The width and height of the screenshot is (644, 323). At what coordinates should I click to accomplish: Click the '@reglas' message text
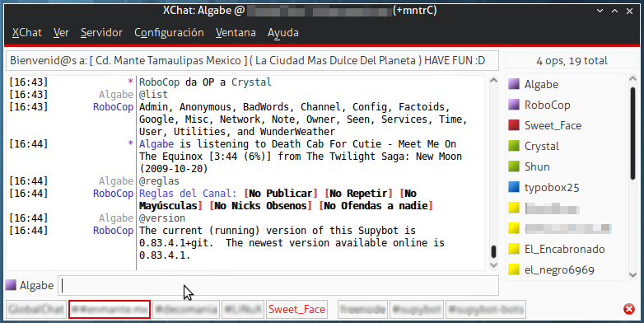[x=160, y=180]
